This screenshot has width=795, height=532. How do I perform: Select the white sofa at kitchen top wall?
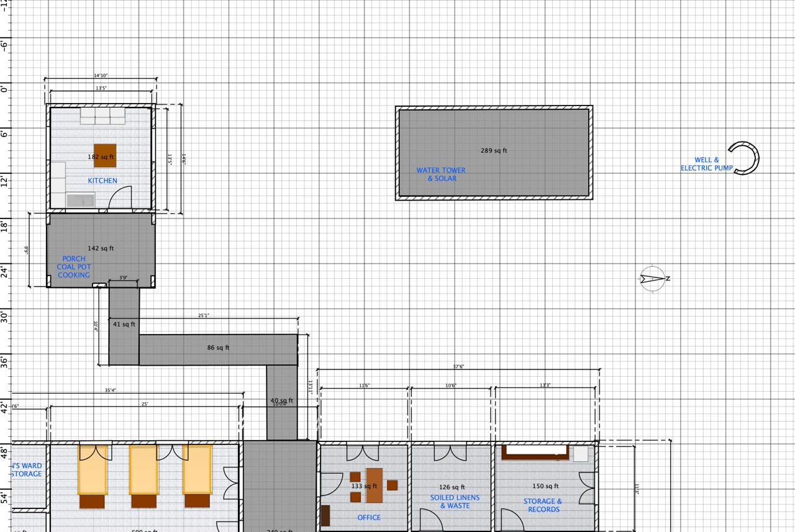point(102,116)
